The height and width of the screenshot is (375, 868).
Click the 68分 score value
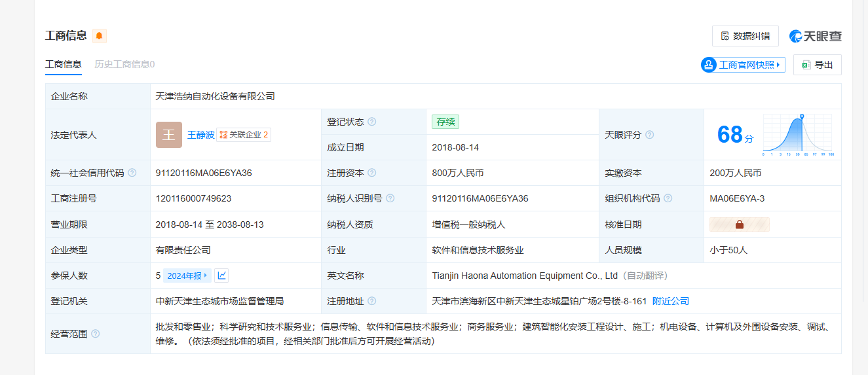pos(735,135)
